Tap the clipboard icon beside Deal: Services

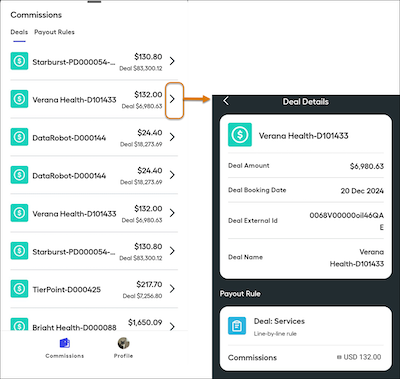[x=237, y=326]
